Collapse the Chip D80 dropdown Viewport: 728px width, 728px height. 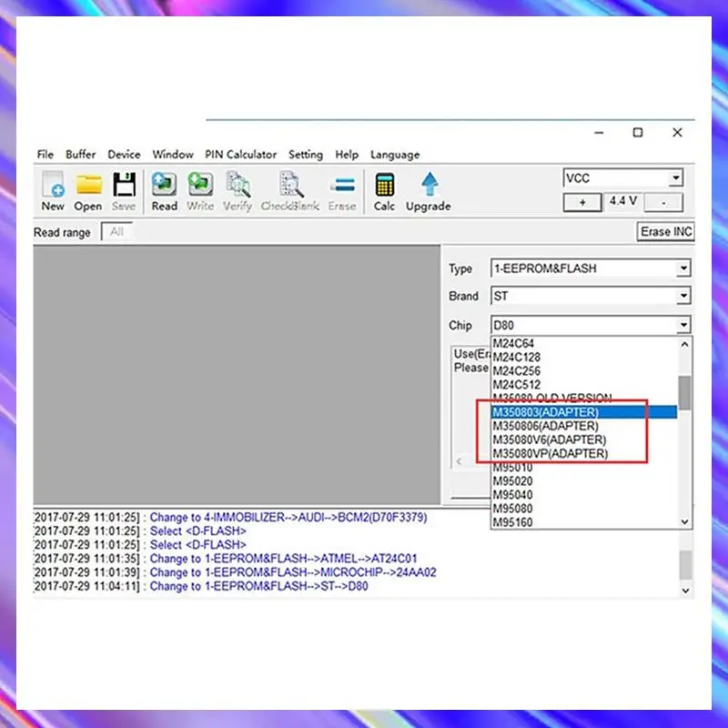tap(683, 325)
